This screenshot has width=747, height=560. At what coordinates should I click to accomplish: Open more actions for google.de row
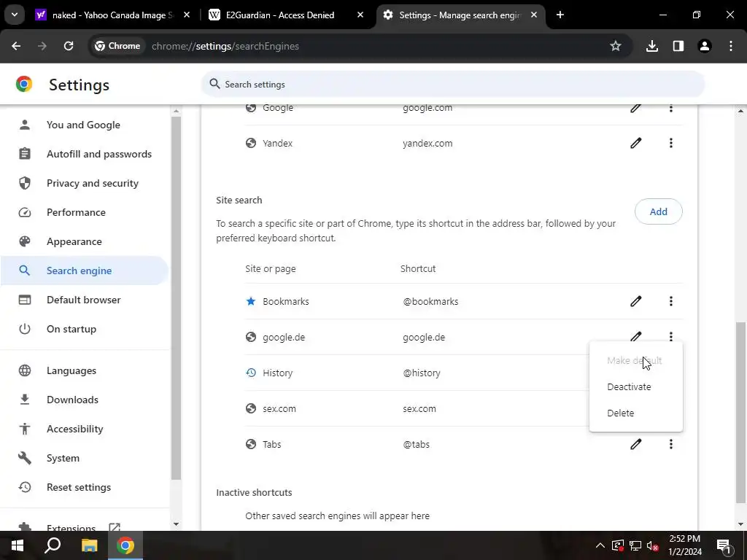click(671, 337)
